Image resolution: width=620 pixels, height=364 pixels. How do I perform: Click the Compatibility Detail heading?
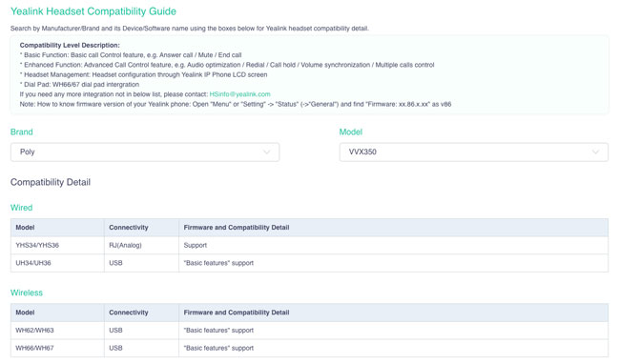point(51,182)
